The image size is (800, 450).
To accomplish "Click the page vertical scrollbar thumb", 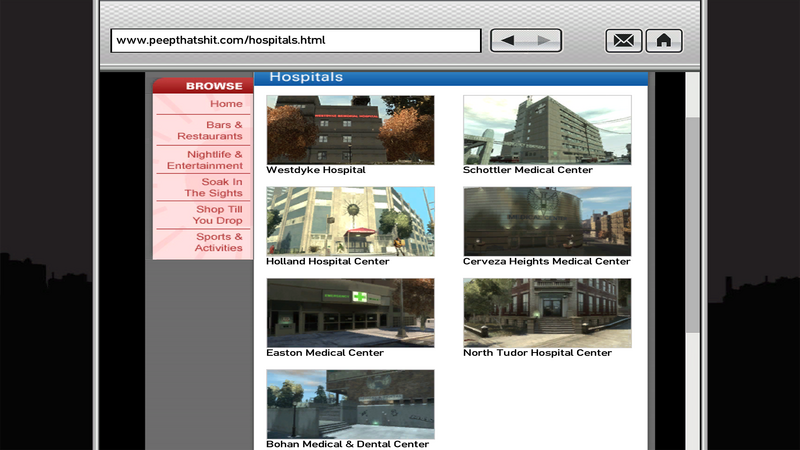I will [692, 224].
